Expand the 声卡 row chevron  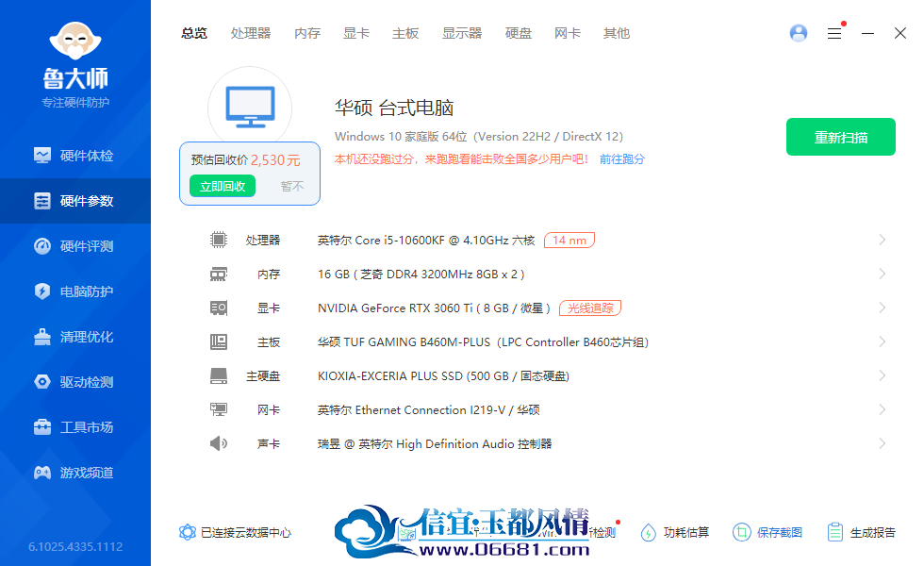pyautogui.click(x=883, y=443)
